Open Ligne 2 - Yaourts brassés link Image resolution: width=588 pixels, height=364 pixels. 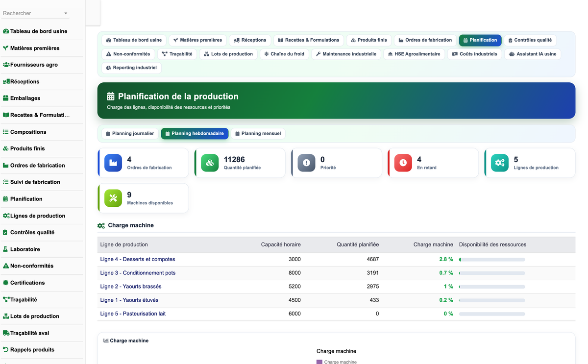pyautogui.click(x=131, y=287)
